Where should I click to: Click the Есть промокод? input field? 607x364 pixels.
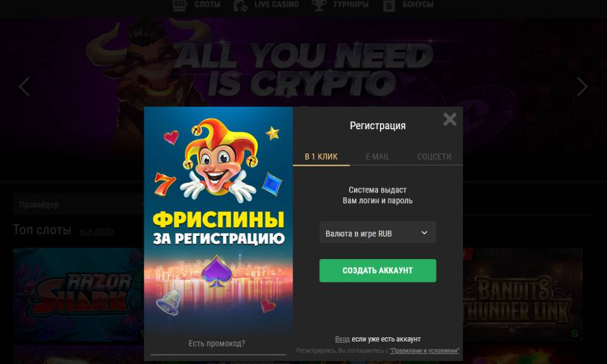click(x=218, y=344)
